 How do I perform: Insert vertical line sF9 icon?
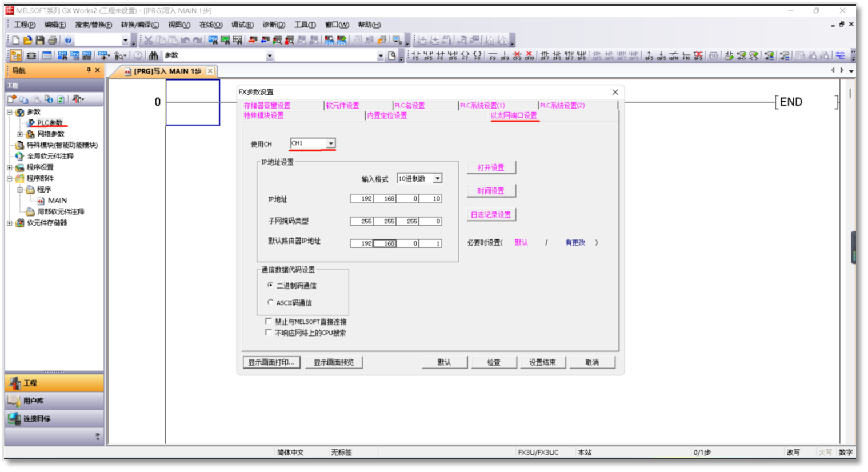point(505,55)
